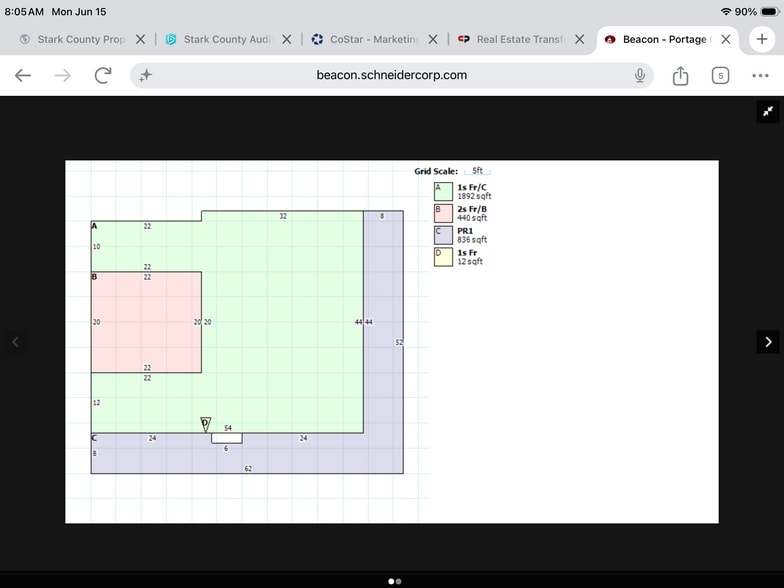
Task: Reload the page with refresh icon
Action: 103,76
